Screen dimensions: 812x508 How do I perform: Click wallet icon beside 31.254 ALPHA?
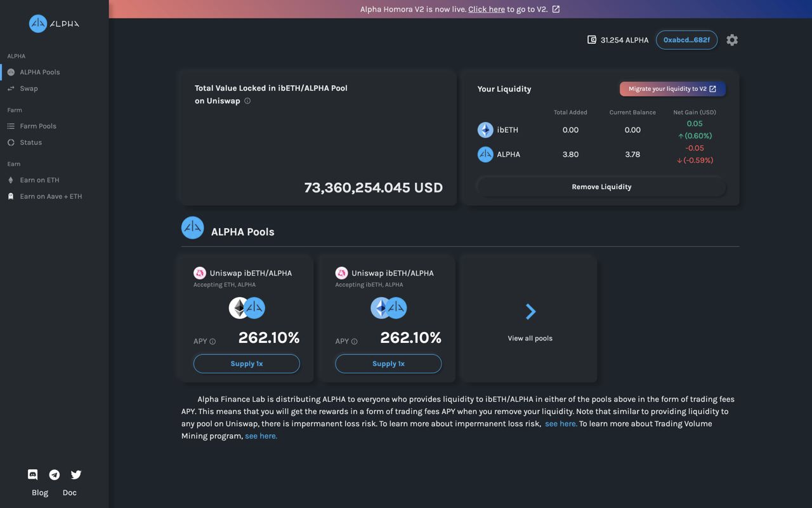[x=592, y=39]
